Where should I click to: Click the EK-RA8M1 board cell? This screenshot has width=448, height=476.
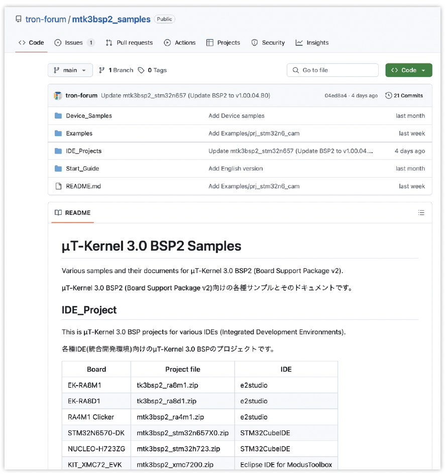[x=96, y=385]
